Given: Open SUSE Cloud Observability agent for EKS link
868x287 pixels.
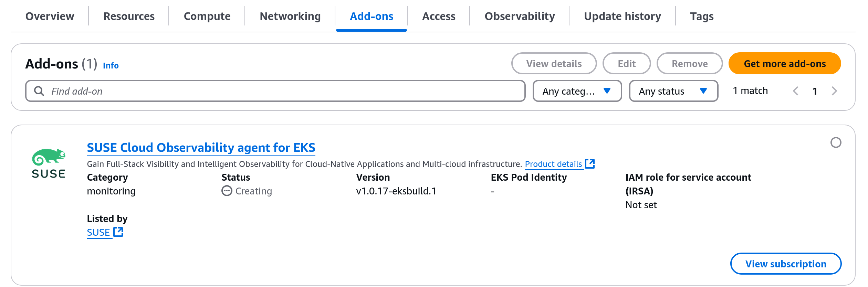Looking at the screenshot, I should pos(201,147).
